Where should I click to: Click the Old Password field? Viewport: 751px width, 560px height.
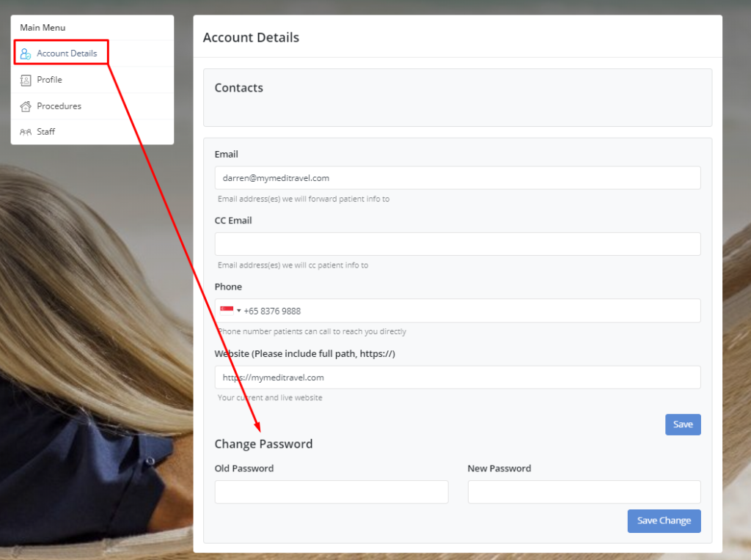point(331,492)
